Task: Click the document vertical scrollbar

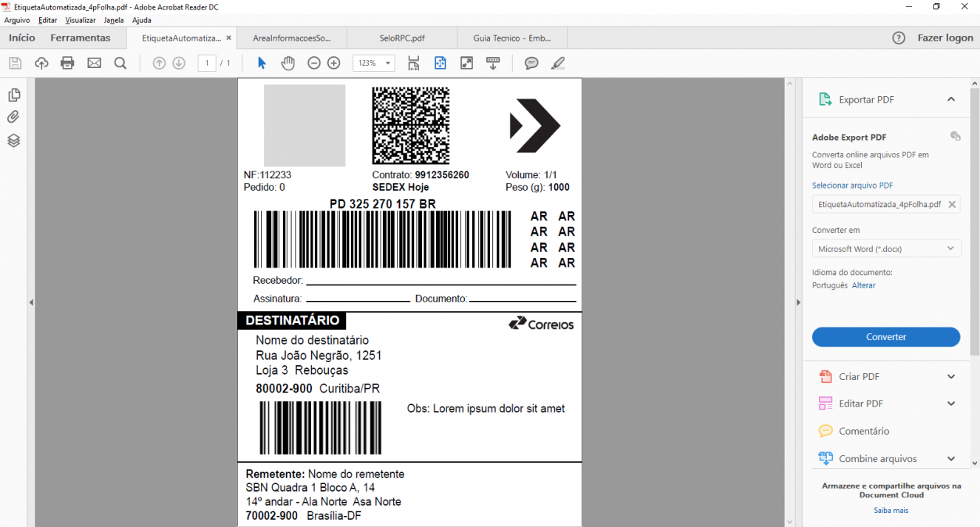Action: coord(789,302)
